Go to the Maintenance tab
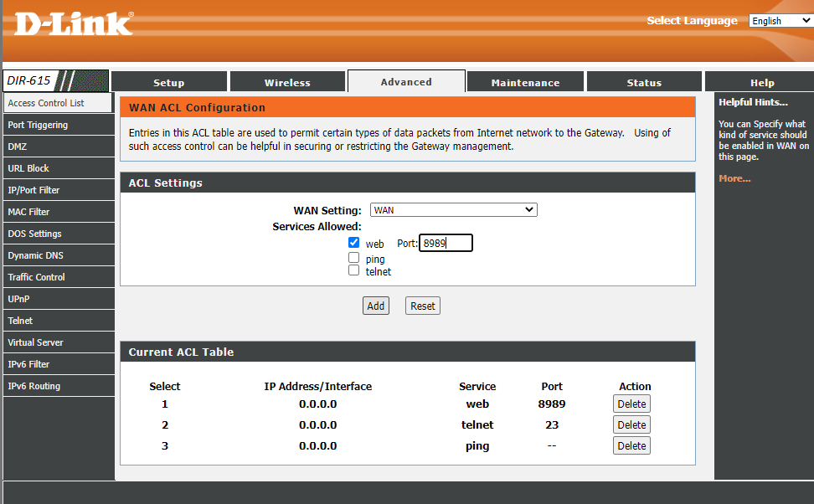 pos(525,82)
